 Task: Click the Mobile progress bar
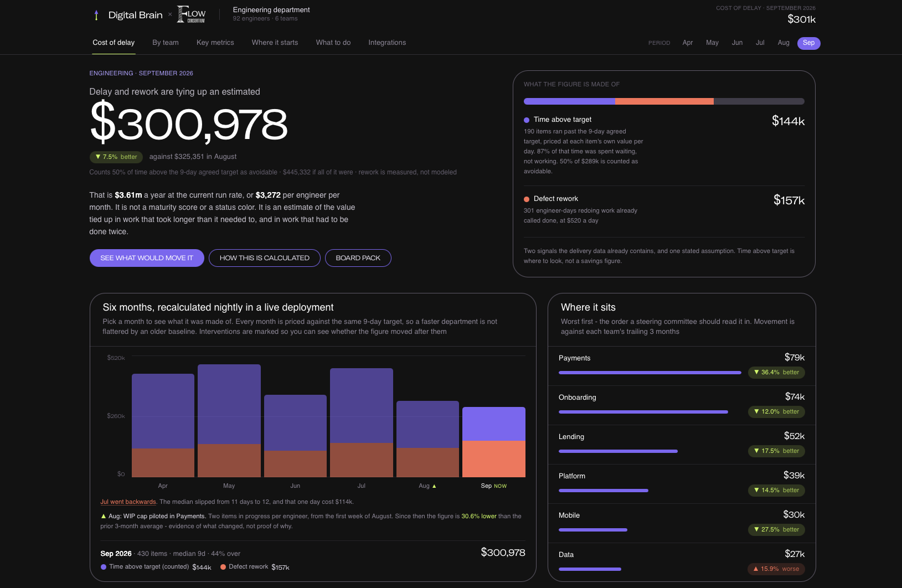(x=593, y=530)
